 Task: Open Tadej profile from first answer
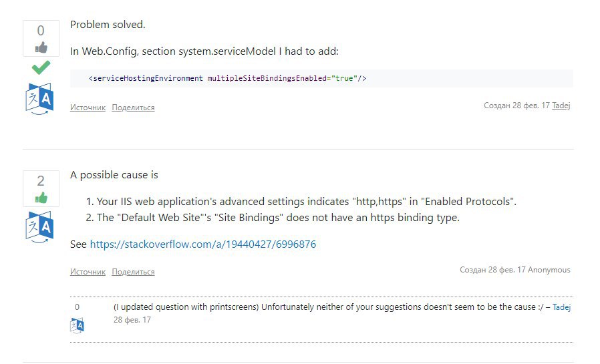[561, 106]
